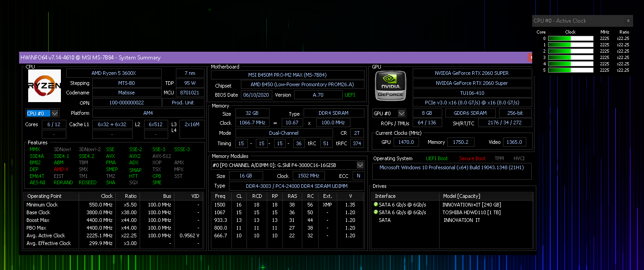Click the core 3 clock bar

(570, 58)
